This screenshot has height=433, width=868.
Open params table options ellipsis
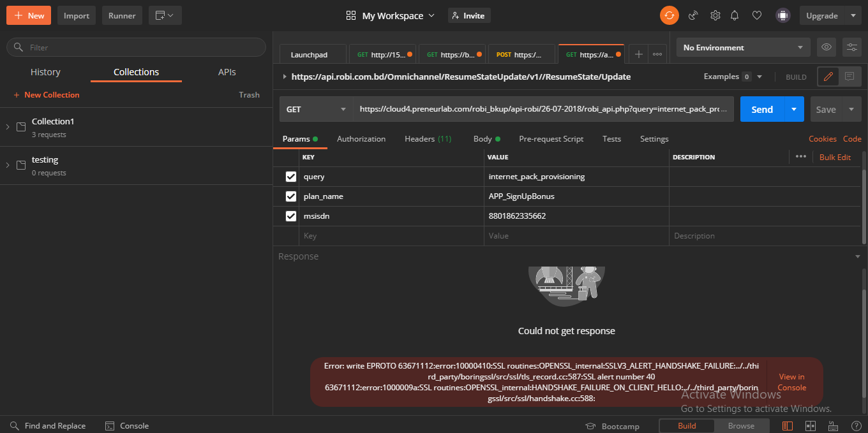[x=801, y=157]
